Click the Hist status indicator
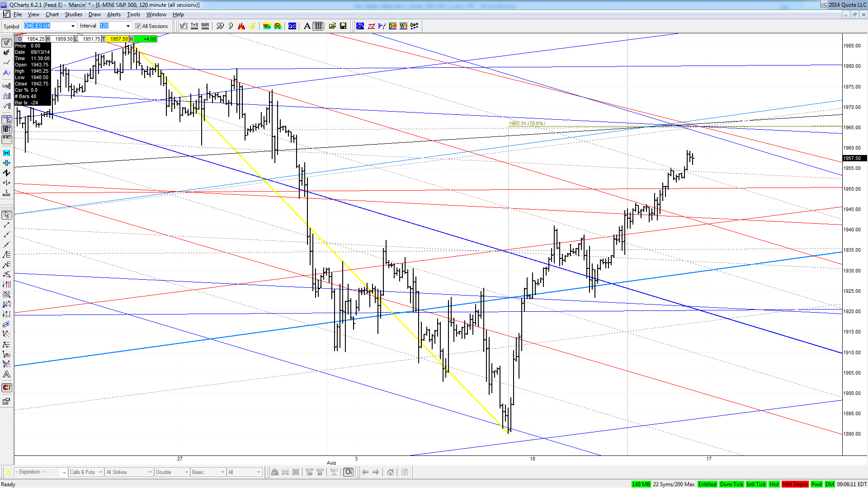The width and height of the screenshot is (868, 488). click(x=774, y=484)
